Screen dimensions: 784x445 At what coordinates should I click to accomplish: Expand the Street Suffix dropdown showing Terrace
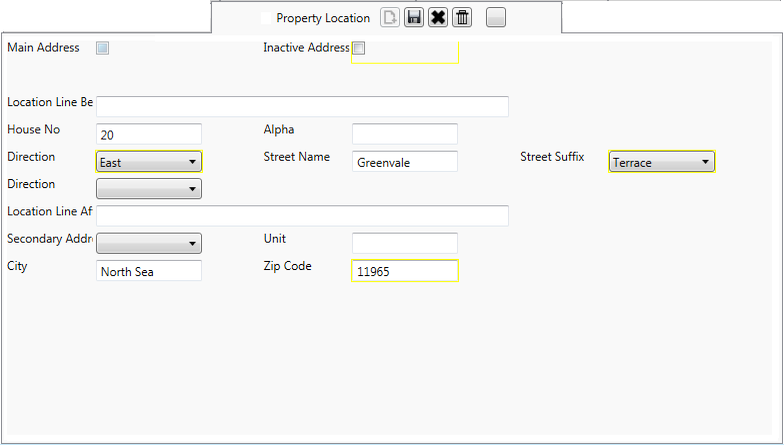coord(661,162)
